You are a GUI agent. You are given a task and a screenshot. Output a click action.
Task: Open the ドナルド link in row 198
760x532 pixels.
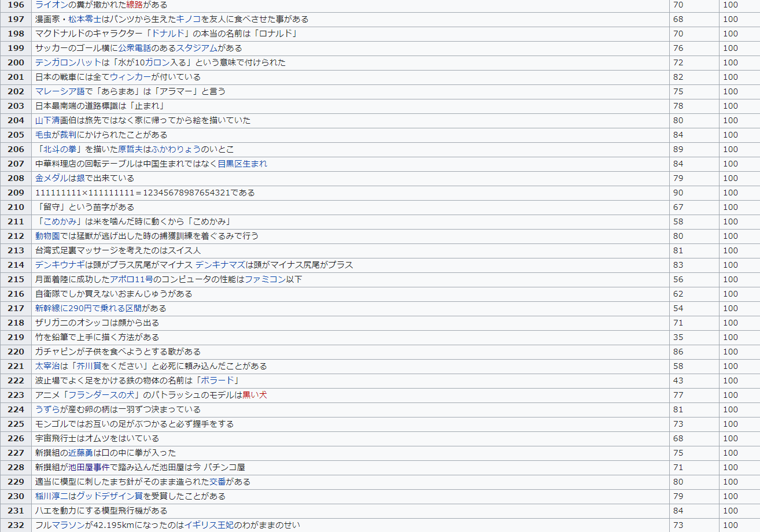(167, 34)
